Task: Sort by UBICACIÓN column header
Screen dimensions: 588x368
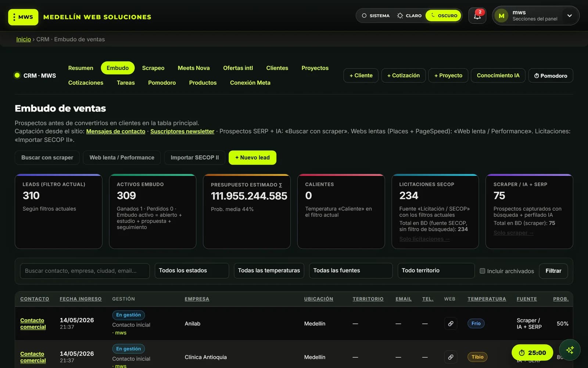Action: coord(319,299)
